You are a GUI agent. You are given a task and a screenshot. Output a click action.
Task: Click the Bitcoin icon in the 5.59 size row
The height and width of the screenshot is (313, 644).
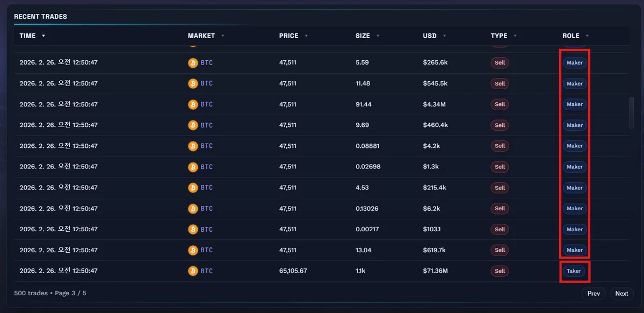[x=193, y=63]
